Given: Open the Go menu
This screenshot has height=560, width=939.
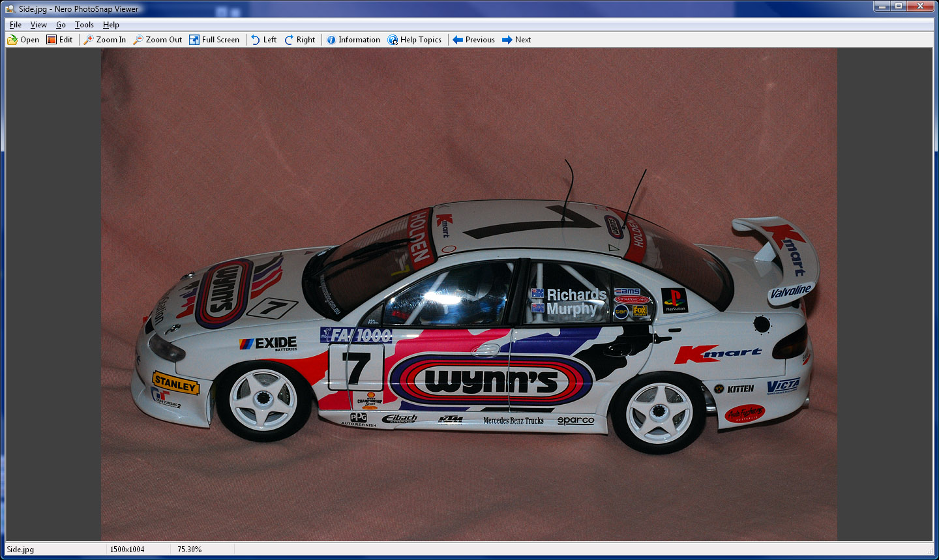Looking at the screenshot, I should coord(61,25).
